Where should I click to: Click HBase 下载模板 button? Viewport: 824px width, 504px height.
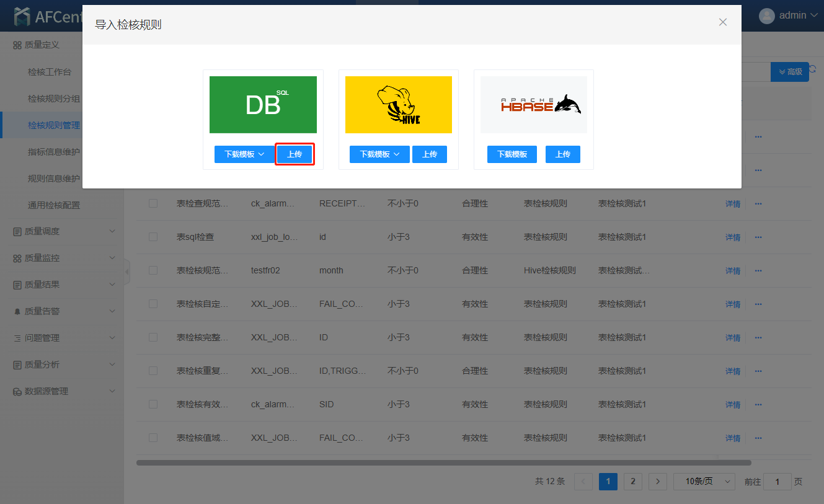pos(512,154)
